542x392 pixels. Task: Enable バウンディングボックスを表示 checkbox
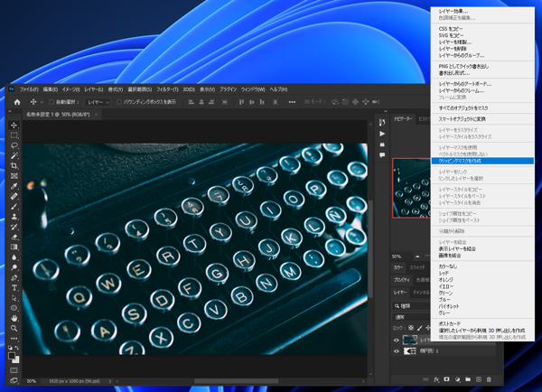pyautogui.click(x=119, y=102)
